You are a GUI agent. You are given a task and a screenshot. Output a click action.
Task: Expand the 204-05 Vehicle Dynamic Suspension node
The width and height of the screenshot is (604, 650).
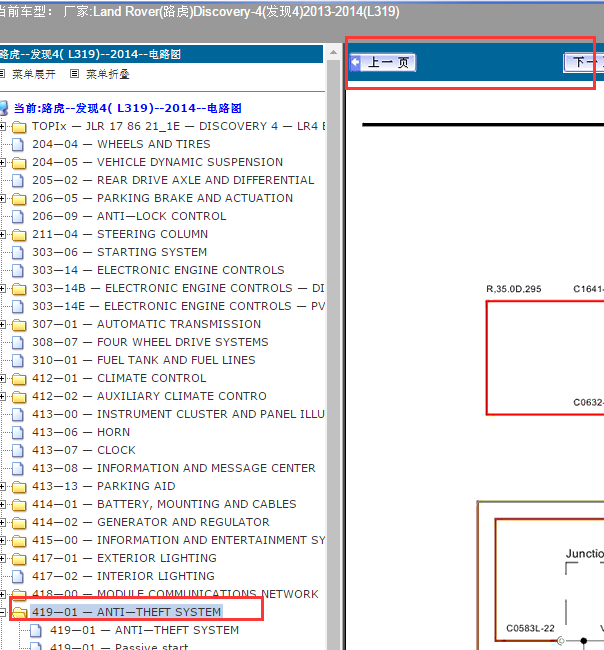(x=2, y=162)
